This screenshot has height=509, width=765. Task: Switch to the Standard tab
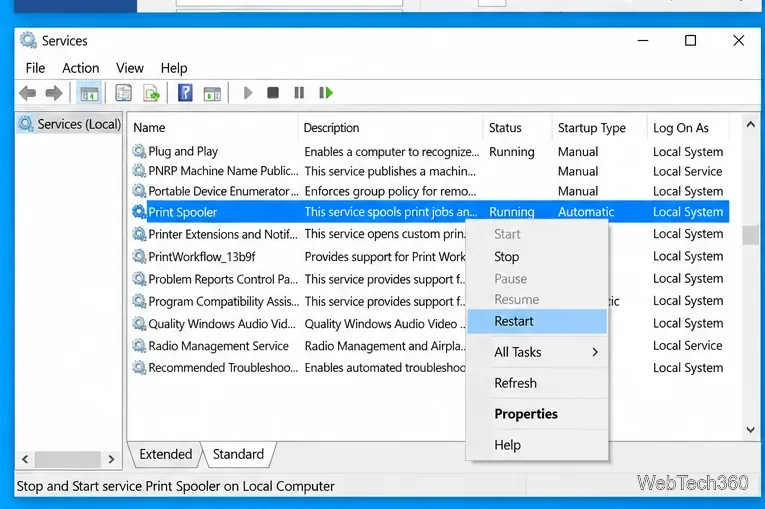click(239, 454)
